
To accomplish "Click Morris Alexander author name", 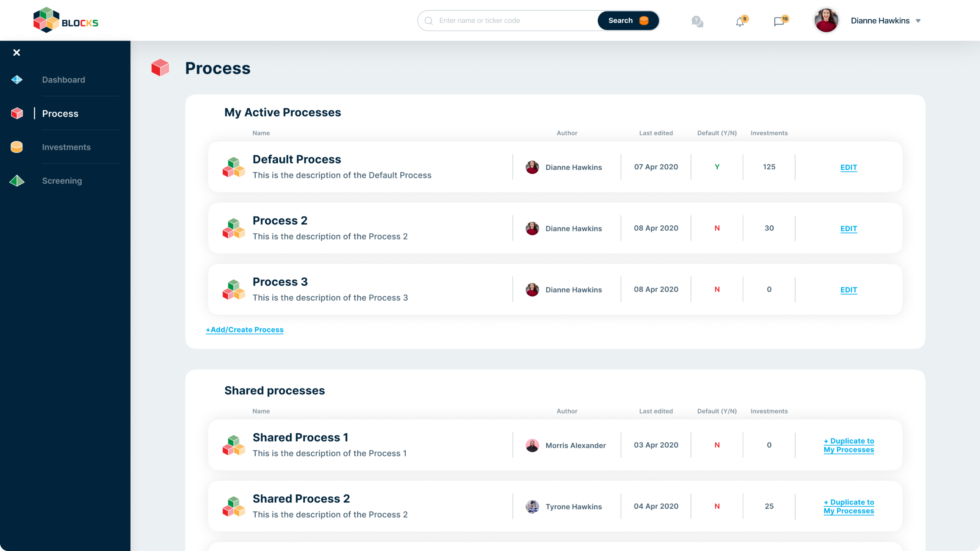I will [x=575, y=445].
